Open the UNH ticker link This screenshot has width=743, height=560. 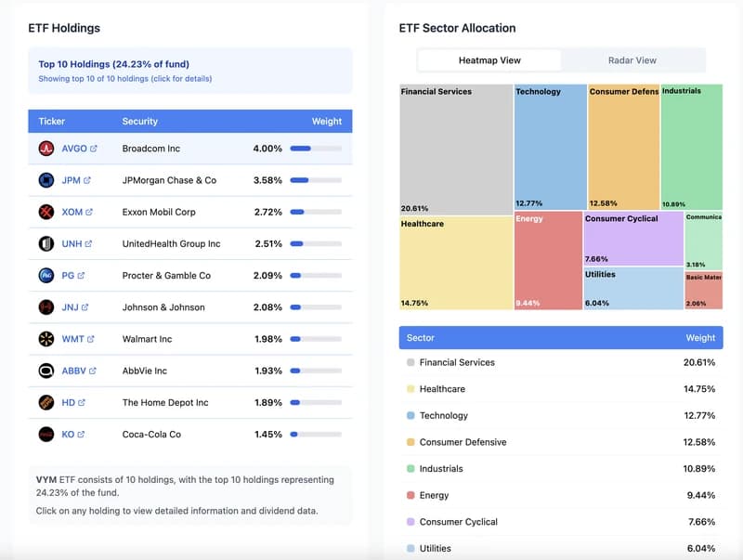coord(72,243)
